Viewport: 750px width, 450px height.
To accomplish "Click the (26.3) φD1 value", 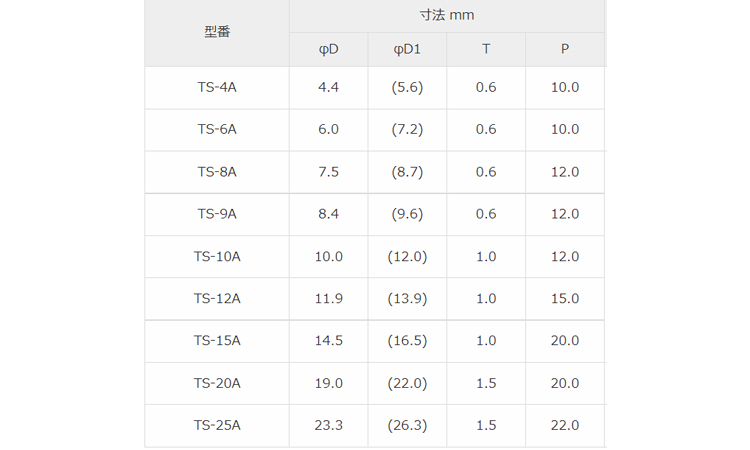I will (407, 425).
